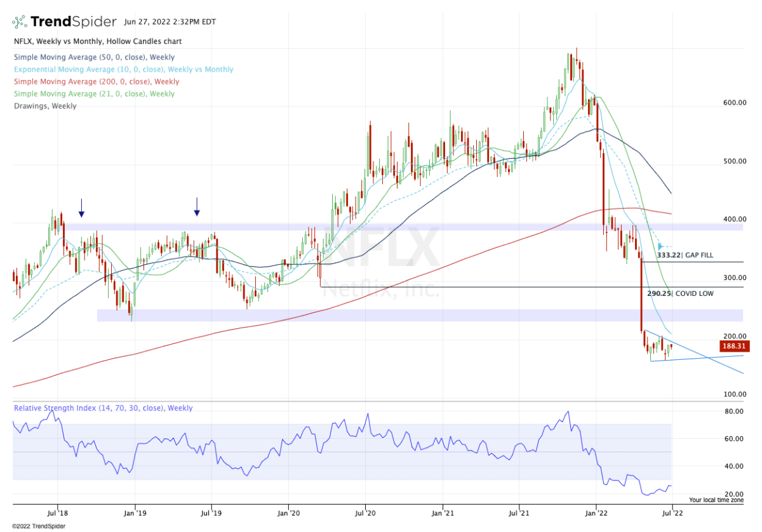Click the 600.00 price axis label
This screenshot has height=532, width=762.
[735, 103]
